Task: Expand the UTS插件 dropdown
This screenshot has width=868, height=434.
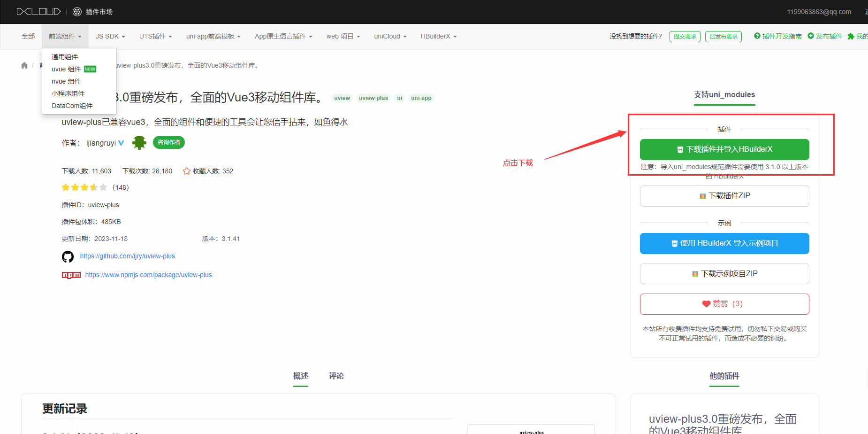Action: click(156, 36)
